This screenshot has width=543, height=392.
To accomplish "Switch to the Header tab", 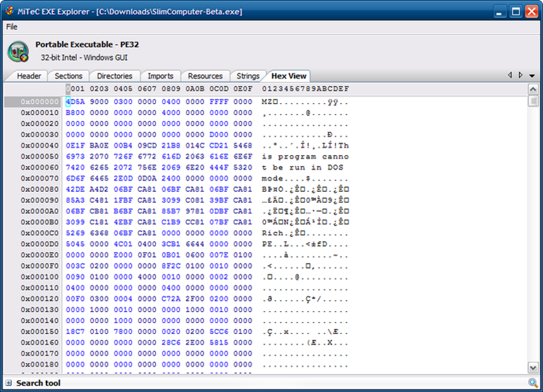I will [29, 76].
